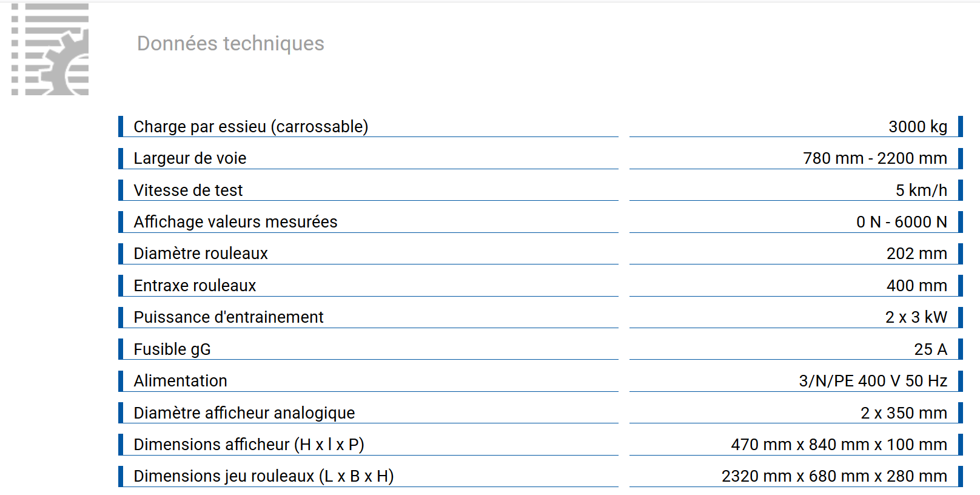Select the "Alimentation" row label
This screenshot has width=980, height=495.
pos(180,381)
